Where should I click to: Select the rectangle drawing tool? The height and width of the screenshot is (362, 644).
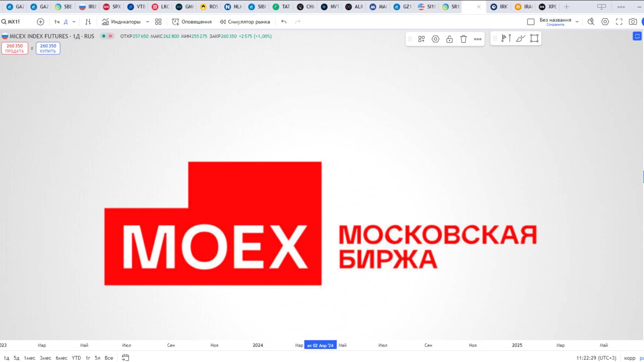coord(534,38)
